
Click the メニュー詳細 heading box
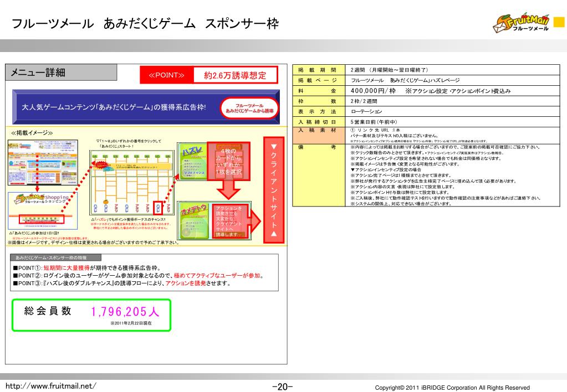click(x=61, y=73)
